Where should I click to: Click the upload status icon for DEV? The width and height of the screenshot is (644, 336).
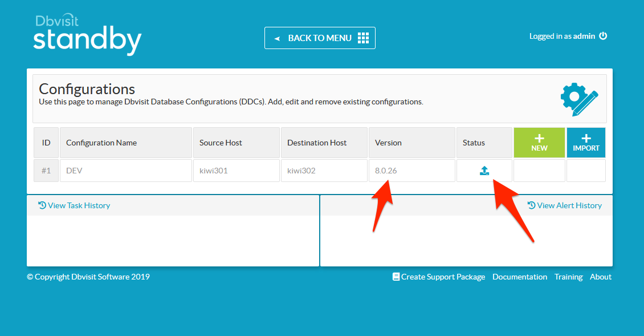click(484, 171)
